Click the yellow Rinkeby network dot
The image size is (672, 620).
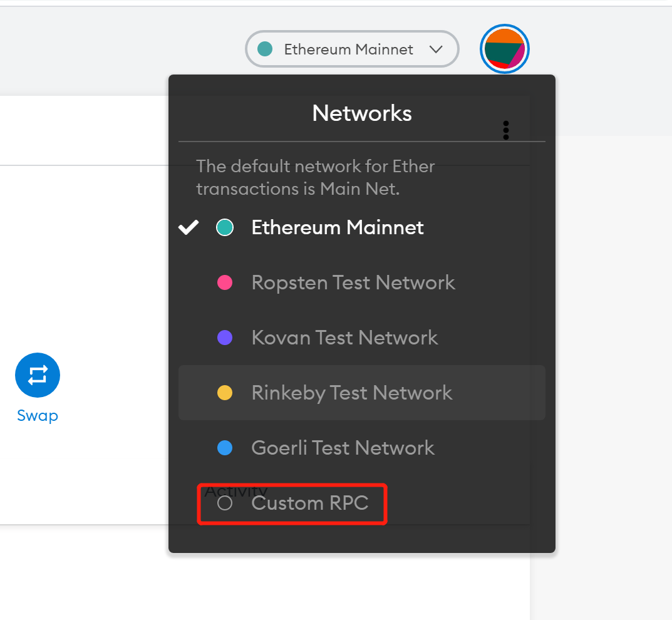(x=224, y=393)
